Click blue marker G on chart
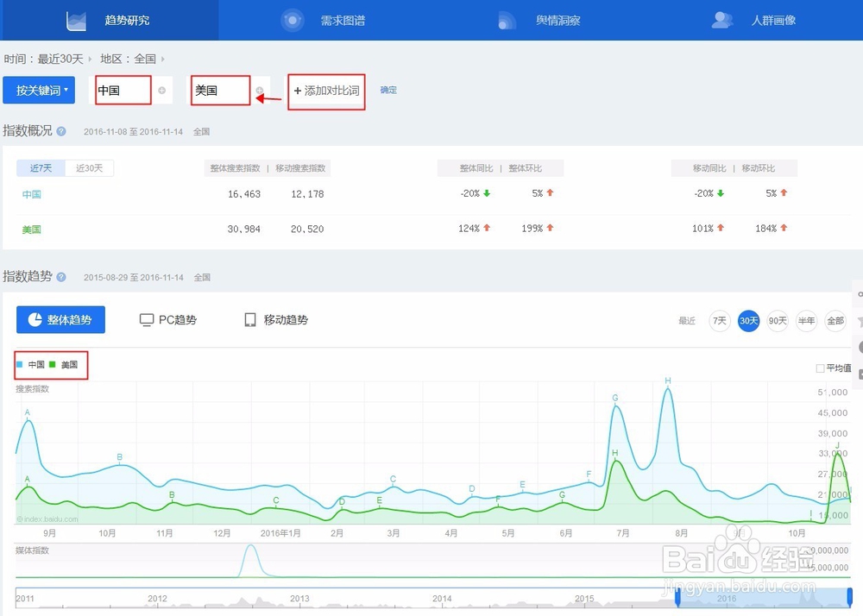Viewport: 863px width, 616px height. click(x=614, y=399)
